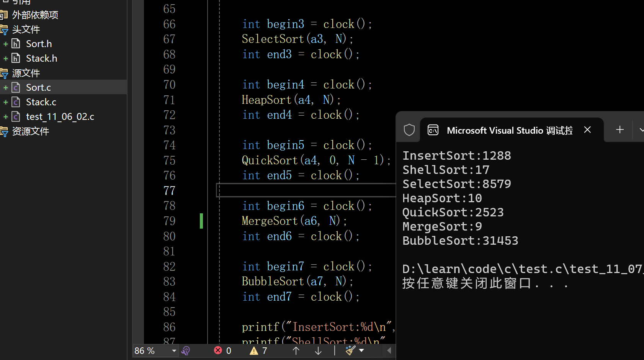This screenshot has height=360, width=644.
Task: Open the terminal profiles dropdown chevron
Action: click(x=641, y=130)
